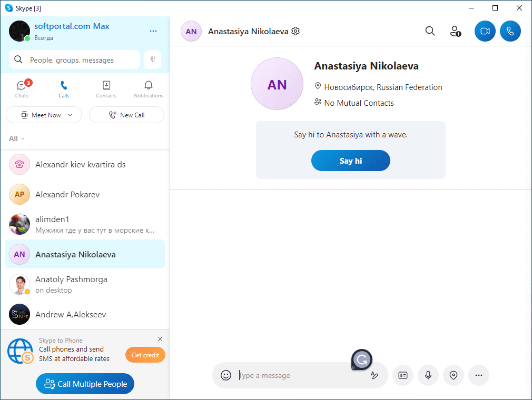Switch to the Chats tab
This screenshot has height=400, width=532.
click(x=22, y=89)
